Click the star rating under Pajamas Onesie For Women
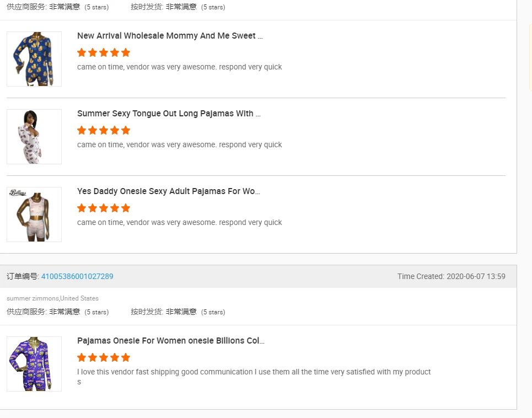This screenshot has width=532, height=418. coord(104,358)
